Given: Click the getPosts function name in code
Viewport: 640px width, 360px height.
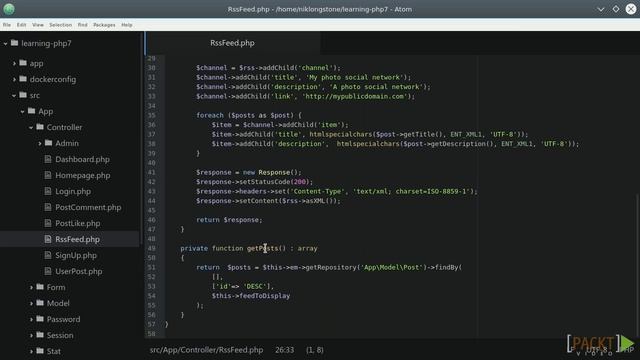Looking at the screenshot, I should 262,249.
